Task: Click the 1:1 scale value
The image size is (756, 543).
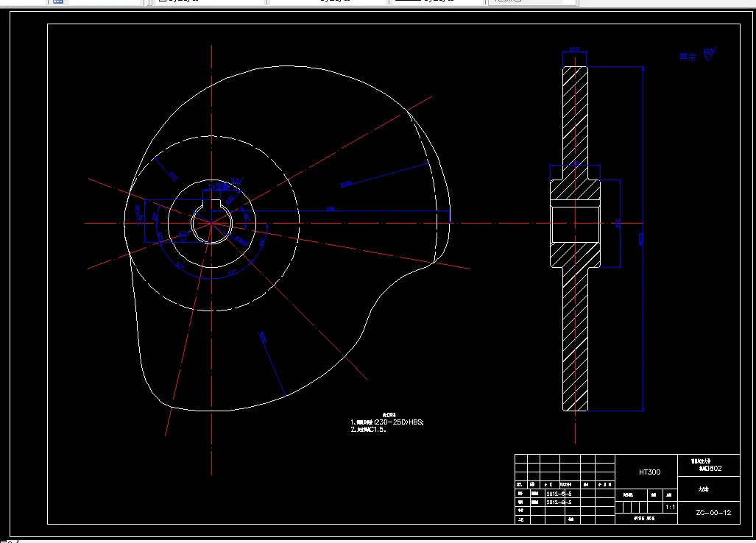Action: point(670,508)
